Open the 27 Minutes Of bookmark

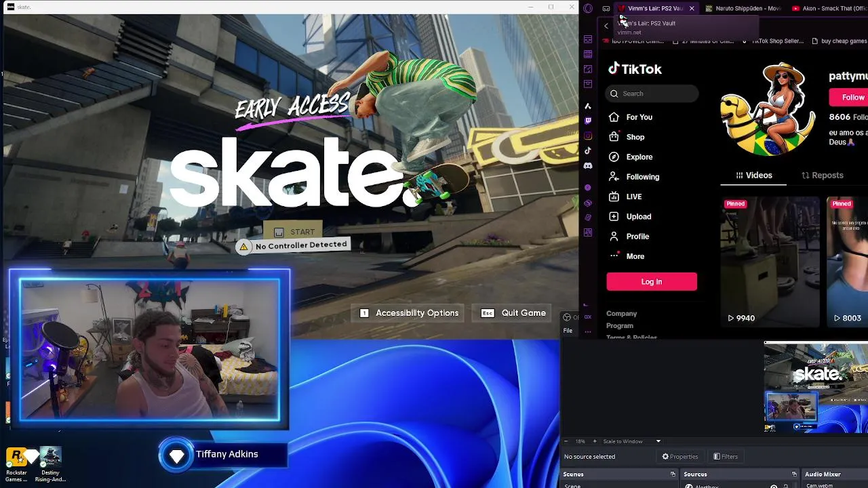pos(703,41)
